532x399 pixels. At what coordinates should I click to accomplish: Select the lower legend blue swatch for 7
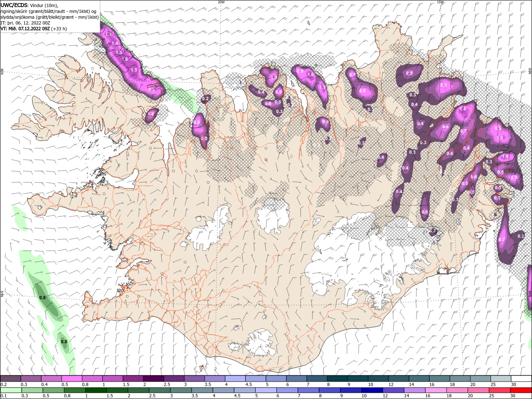tap(308, 390)
